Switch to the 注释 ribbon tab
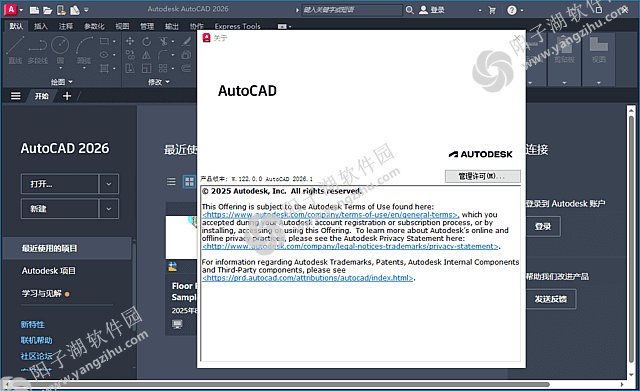Image resolution: width=640 pixels, height=391 pixels. point(66,27)
